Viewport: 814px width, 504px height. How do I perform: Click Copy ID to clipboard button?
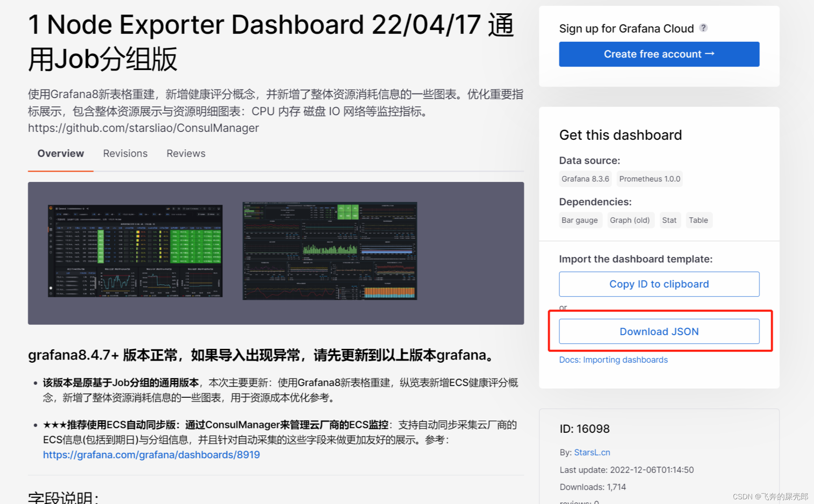click(x=659, y=284)
